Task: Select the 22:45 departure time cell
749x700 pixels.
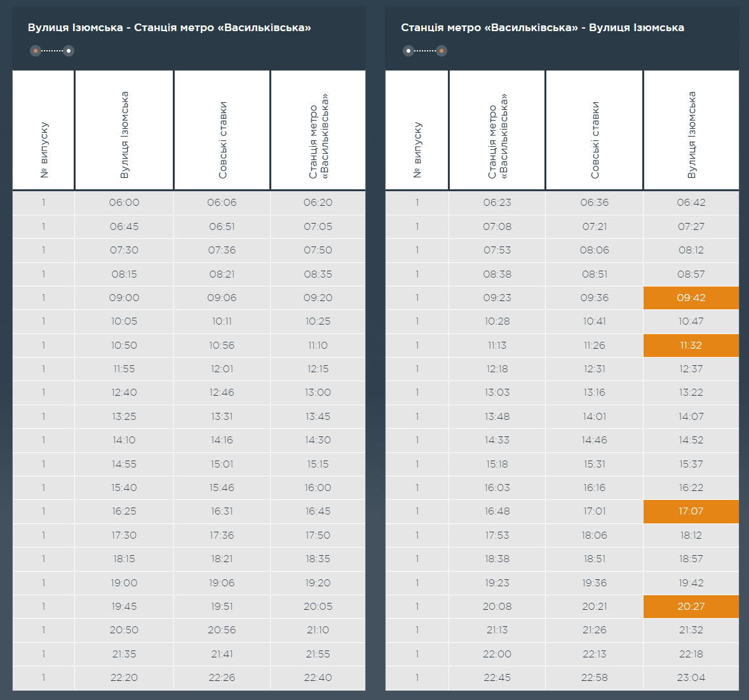Action: click(x=497, y=678)
